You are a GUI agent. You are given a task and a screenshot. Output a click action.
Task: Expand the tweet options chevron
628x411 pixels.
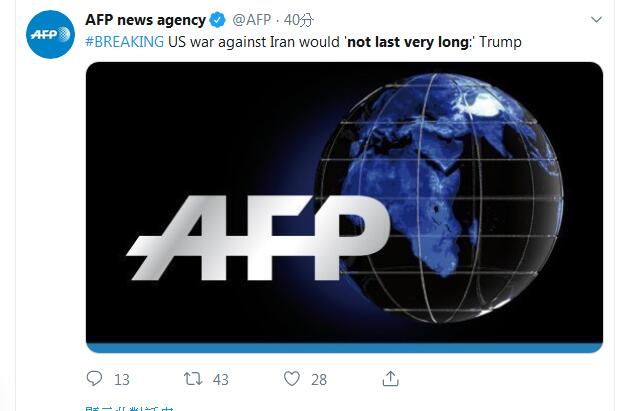(596, 20)
